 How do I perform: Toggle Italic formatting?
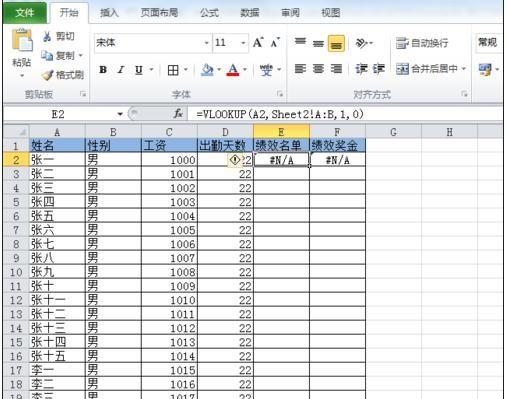[x=121, y=70]
